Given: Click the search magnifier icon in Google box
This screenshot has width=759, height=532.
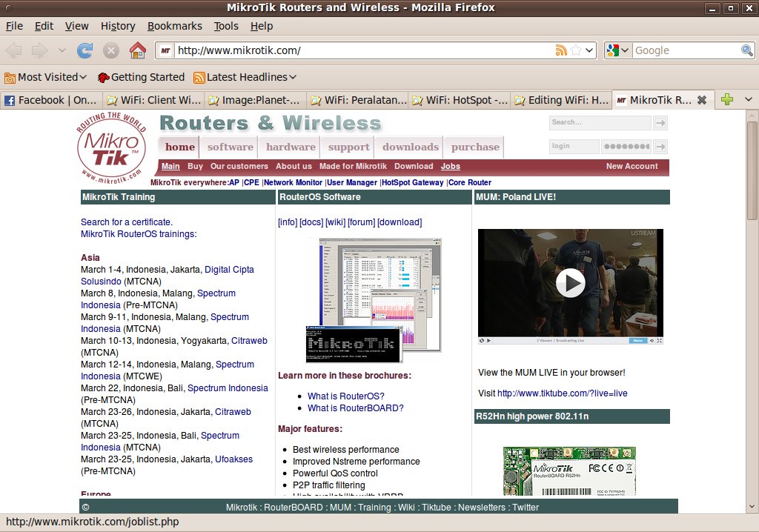Looking at the screenshot, I should [747, 50].
